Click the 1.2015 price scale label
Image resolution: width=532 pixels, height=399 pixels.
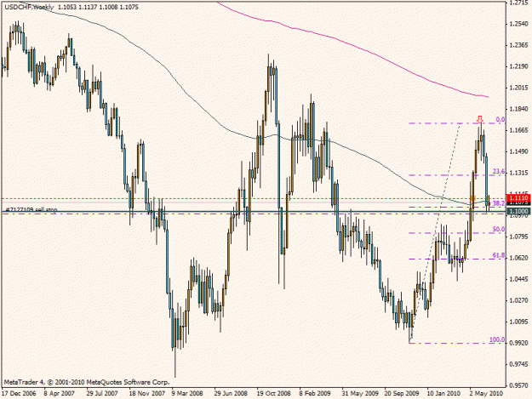pyautogui.click(x=519, y=88)
